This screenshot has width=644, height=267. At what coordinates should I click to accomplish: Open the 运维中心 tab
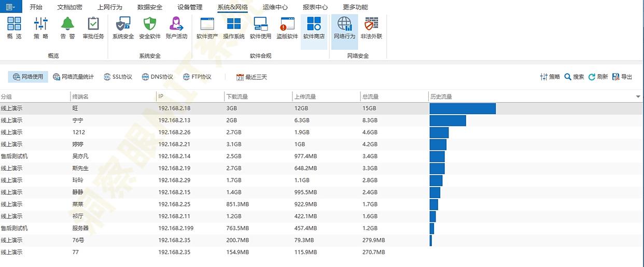tap(275, 7)
